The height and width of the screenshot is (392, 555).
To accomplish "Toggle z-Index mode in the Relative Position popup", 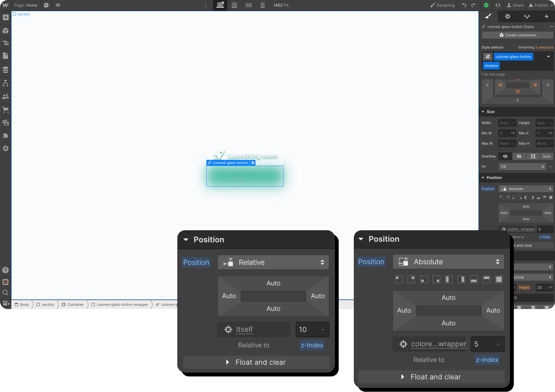I will (312, 345).
